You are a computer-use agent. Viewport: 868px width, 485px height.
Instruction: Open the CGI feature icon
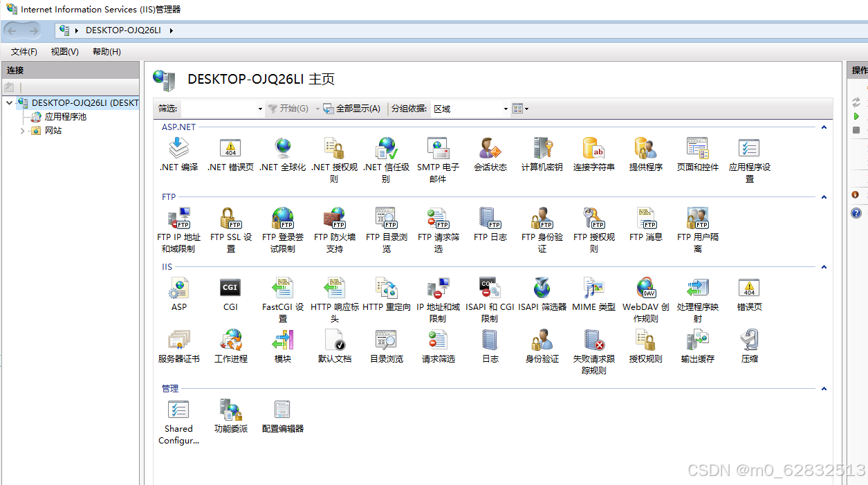(230, 294)
